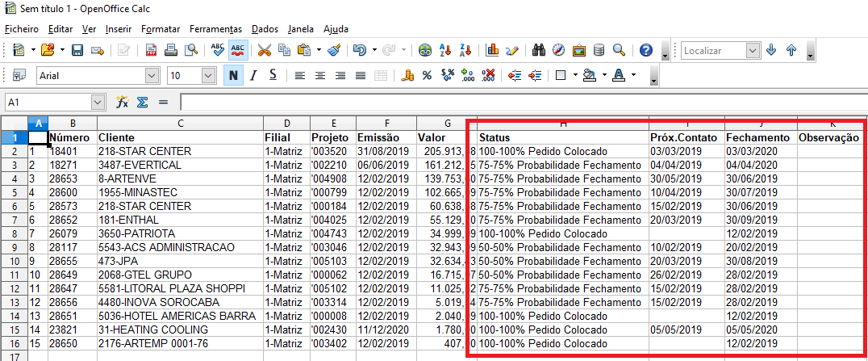Open the font color dropdown arrow
Viewport: 868px width, 361px height.
(634, 76)
